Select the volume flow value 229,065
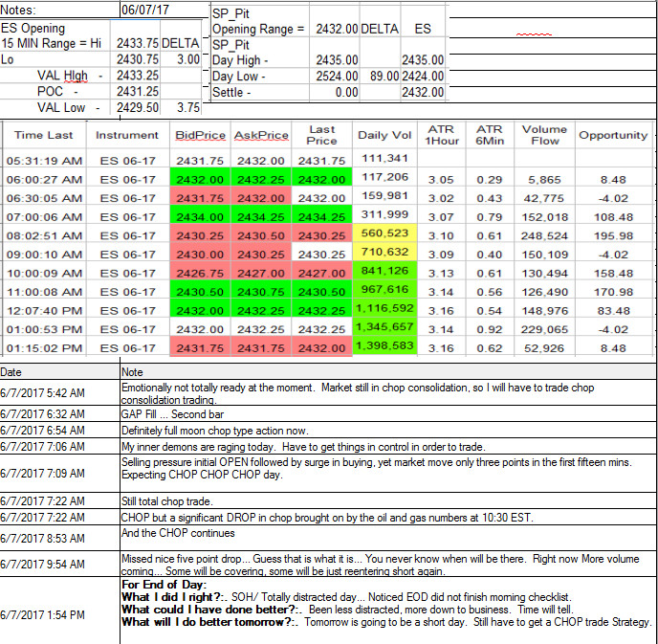 (x=544, y=329)
